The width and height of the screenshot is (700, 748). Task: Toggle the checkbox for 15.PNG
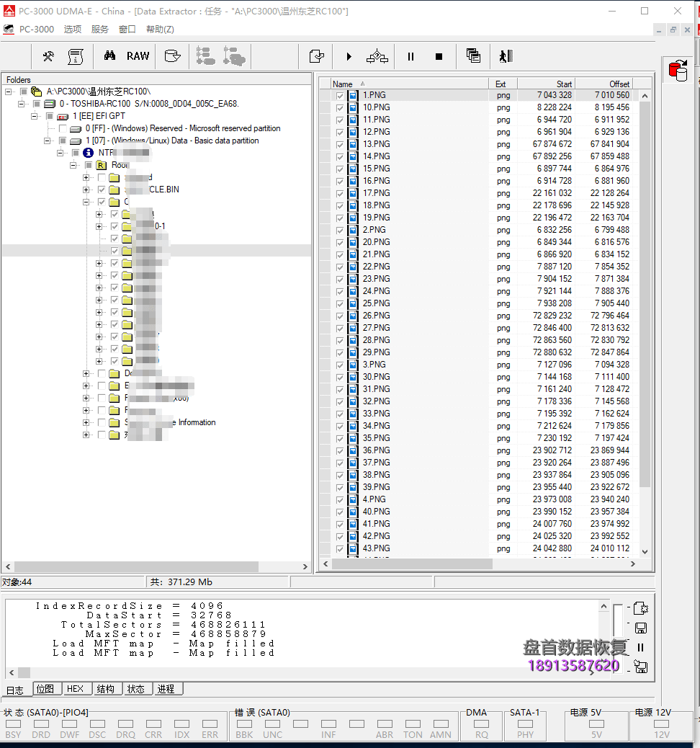pos(339,169)
